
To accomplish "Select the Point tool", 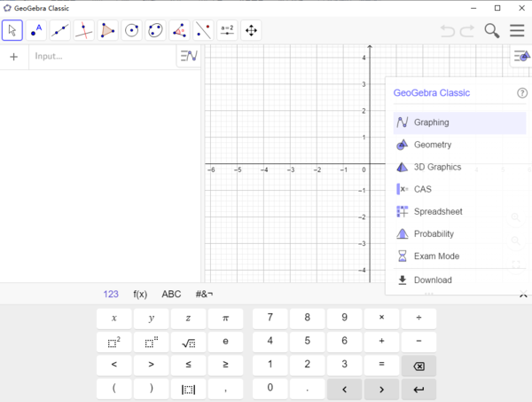I will pyautogui.click(x=36, y=31).
